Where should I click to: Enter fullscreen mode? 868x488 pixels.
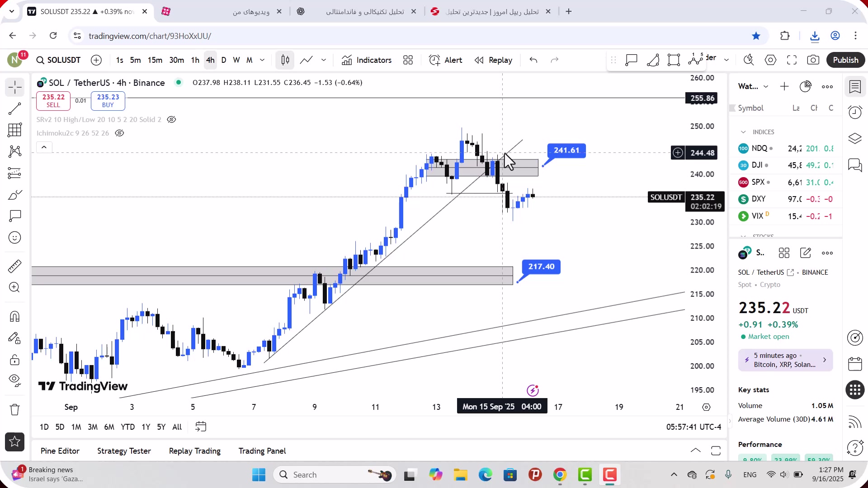pos(792,60)
